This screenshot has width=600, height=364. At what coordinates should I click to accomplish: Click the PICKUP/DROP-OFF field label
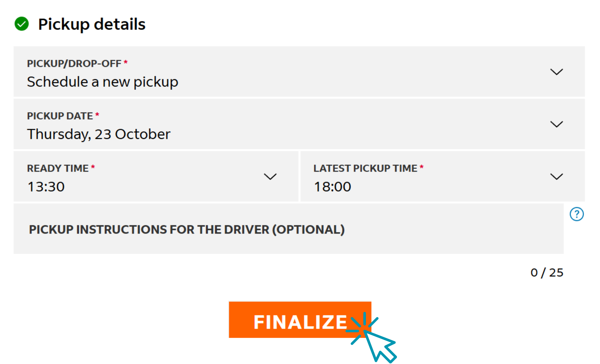[x=74, y=64]
